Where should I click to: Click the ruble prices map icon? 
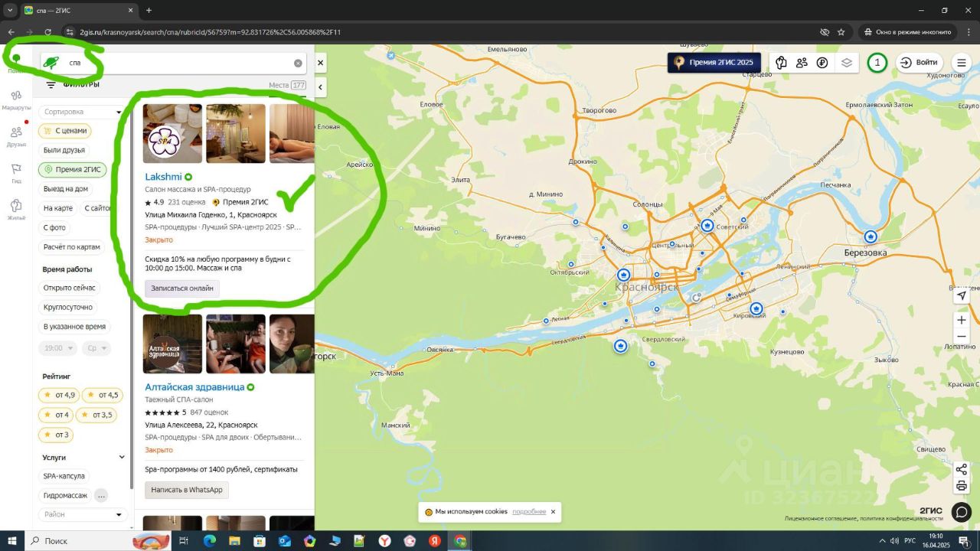tap(822, 63)
